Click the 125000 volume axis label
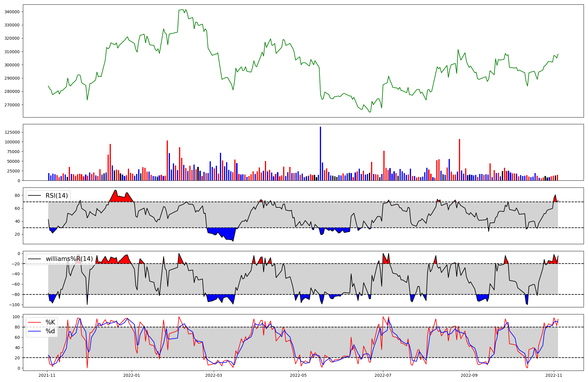 coord(12,132)
